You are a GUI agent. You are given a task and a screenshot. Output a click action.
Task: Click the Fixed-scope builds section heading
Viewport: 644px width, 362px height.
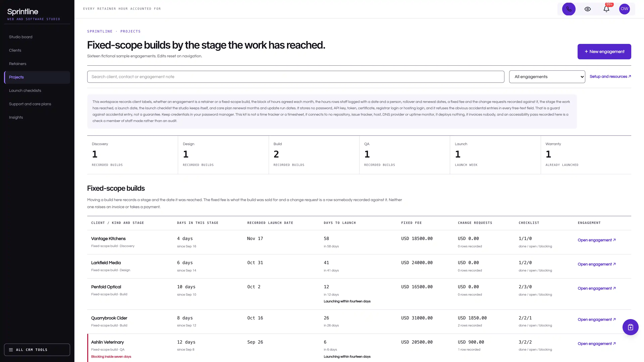116,188
